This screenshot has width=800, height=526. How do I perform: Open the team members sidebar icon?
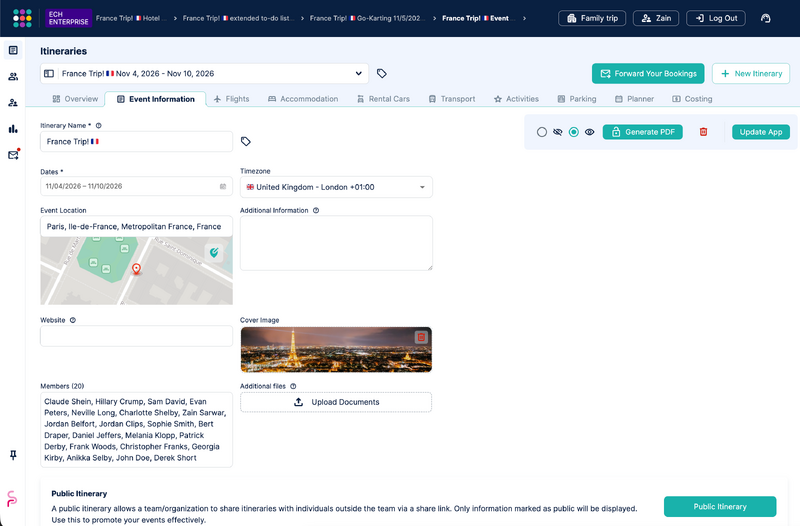tap(13, 103)
